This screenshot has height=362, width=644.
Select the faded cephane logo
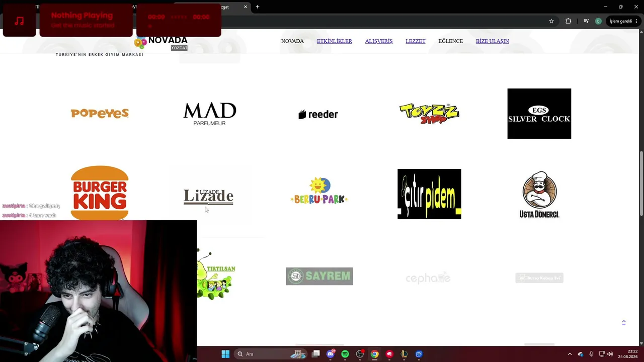[428, 278]
